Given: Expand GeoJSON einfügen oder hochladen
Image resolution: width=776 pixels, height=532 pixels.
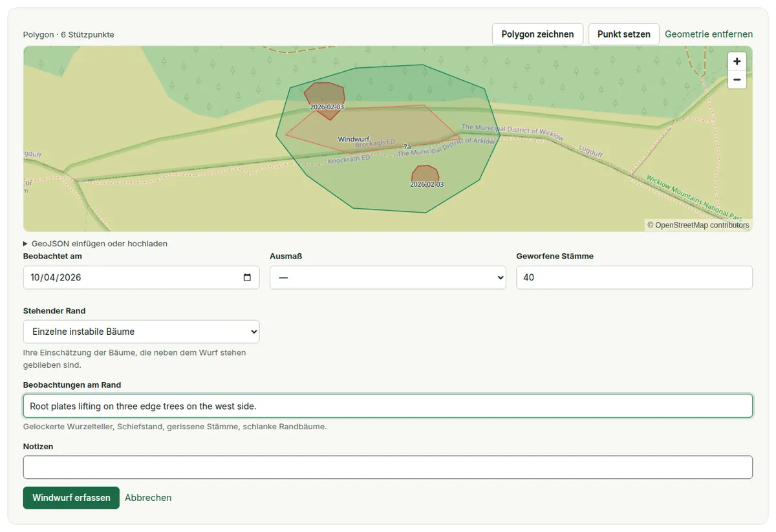Looking at the screenshot, I should coord(96,244).
